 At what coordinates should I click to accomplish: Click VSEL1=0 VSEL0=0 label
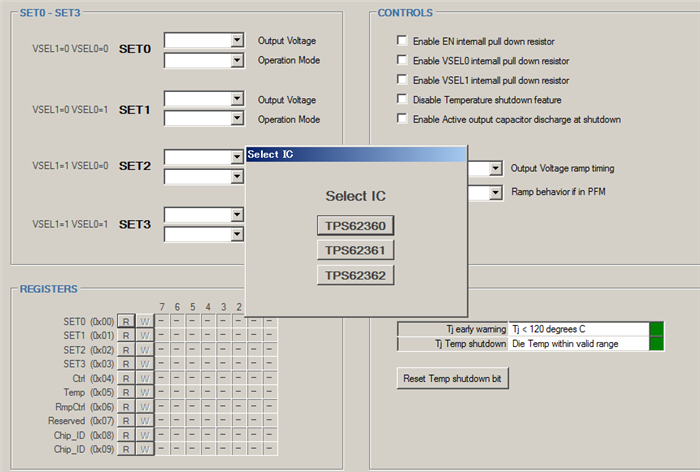point(70,49)
